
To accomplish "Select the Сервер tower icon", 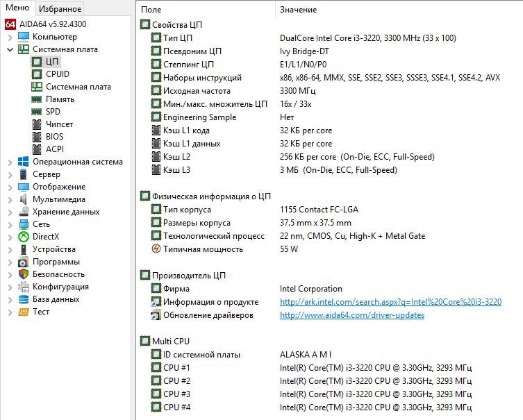I will point(24,174).
